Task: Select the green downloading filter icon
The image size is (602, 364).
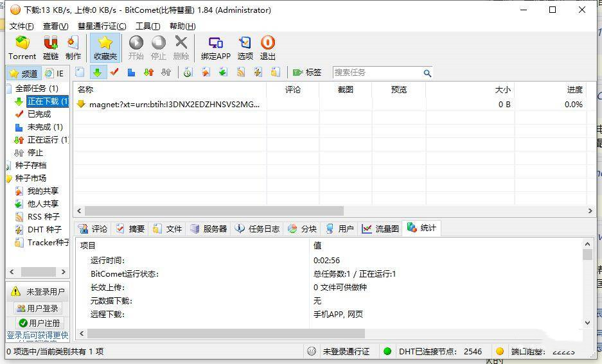Action: pos(98,72)
